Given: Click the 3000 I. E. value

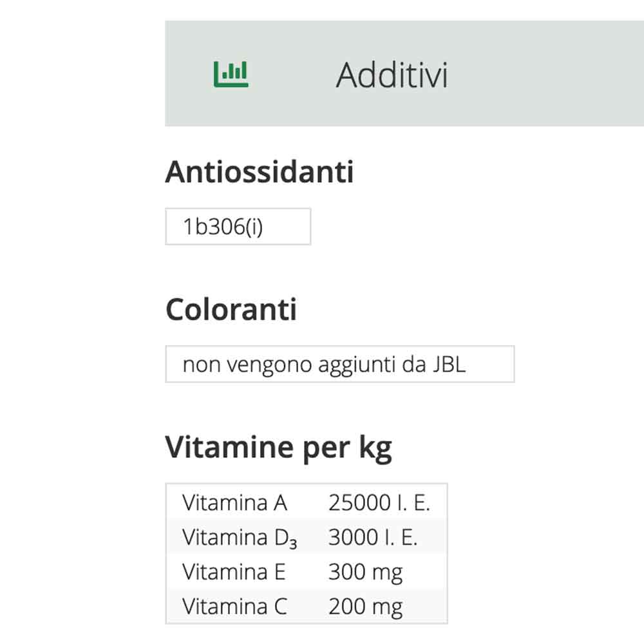Looking at the screenshot, I should (x=373, y=537).
